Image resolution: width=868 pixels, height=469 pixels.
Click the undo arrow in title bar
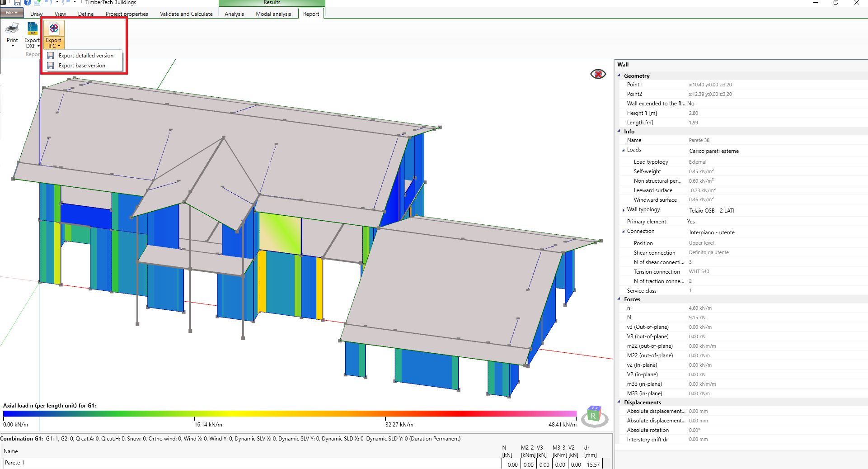pyautogui.click(x=48, y=2)
